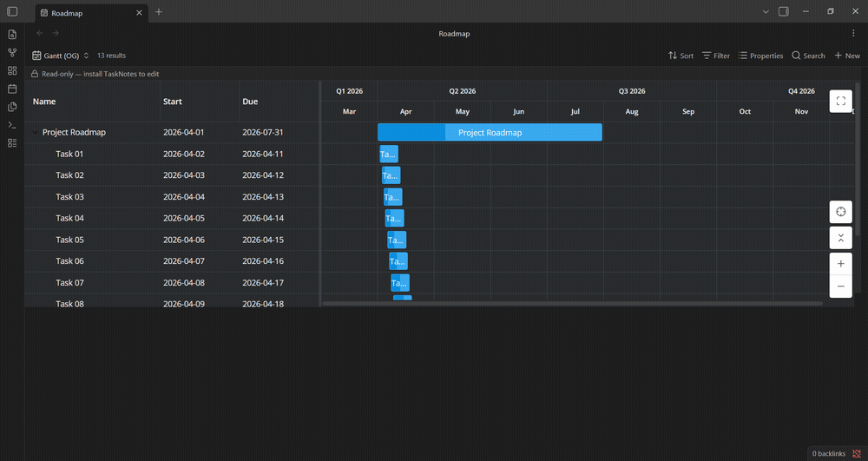Navigate forward with the right arrow

[56, 33]
